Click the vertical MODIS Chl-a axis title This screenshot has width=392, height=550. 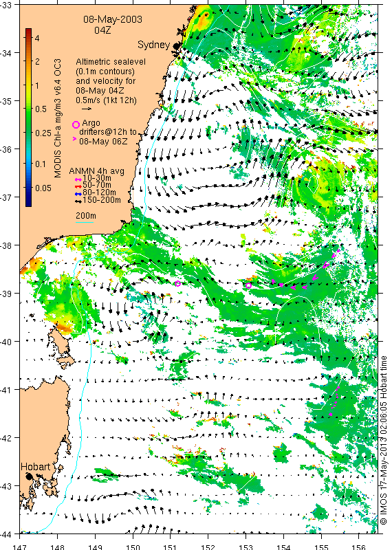click(58, 118)
